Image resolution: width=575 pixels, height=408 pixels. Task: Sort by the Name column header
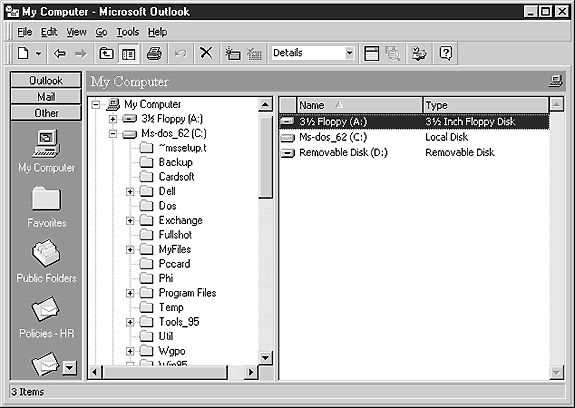tap(359, 105)
